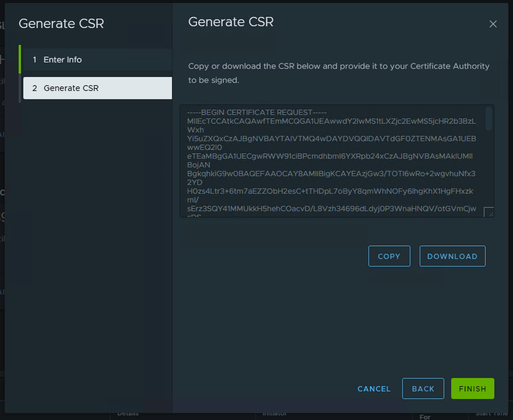The height and width of the screenshot is (420, 513).
Task: Click the CSR line starting with H0zs4Ltr3
Action: click(x=331, y=191)
